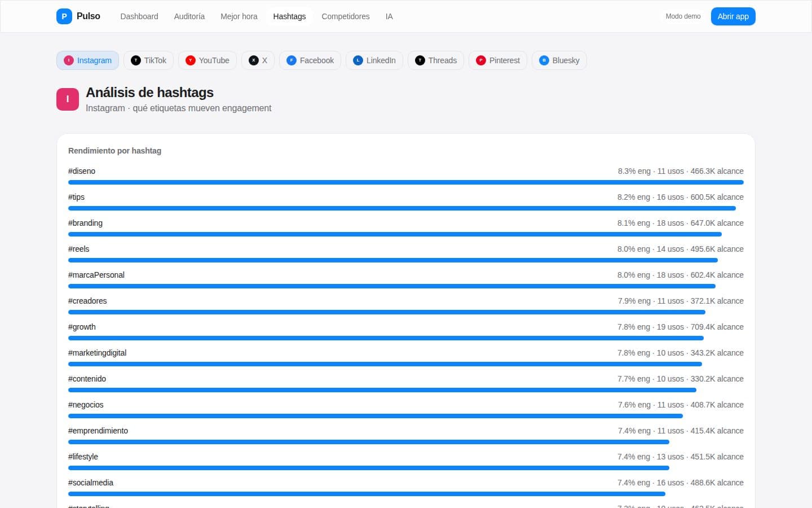812x508 pixels.
Task: Click the Modo demo label
Action: click(x=683, y=16)
